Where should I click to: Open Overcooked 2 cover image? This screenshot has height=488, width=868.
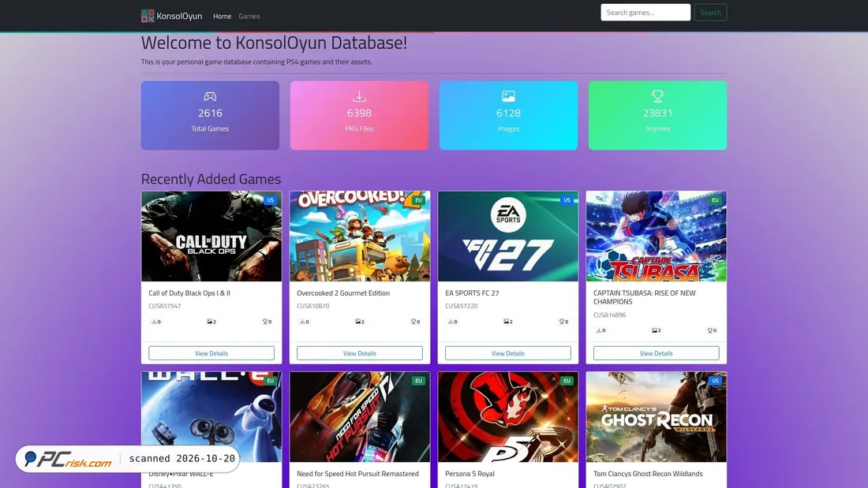tap(360, 237)
